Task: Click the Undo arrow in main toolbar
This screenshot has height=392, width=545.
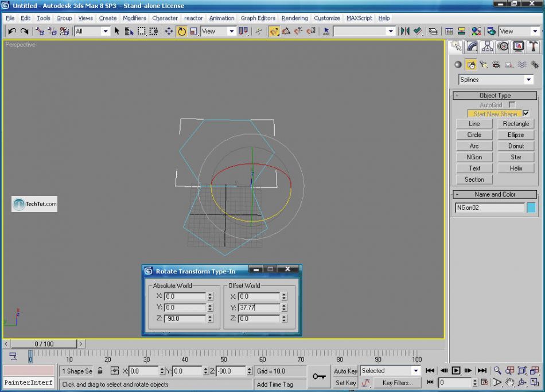Action: pyautogui.click(x=12, y=32)
